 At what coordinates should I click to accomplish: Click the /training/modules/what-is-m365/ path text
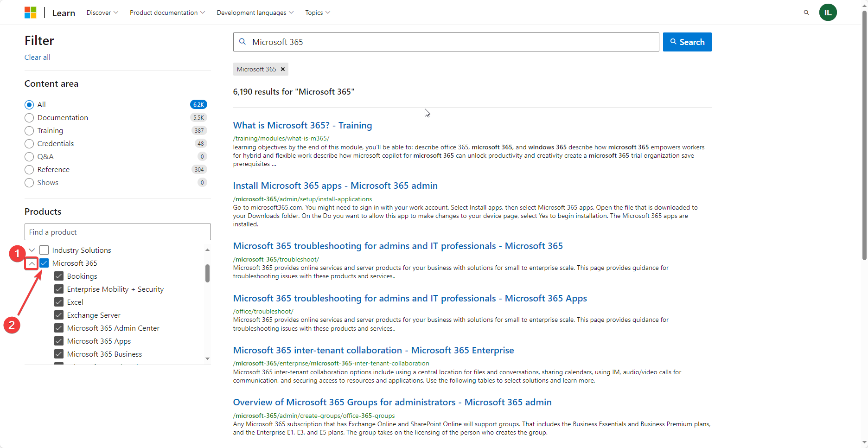(281, 138)
